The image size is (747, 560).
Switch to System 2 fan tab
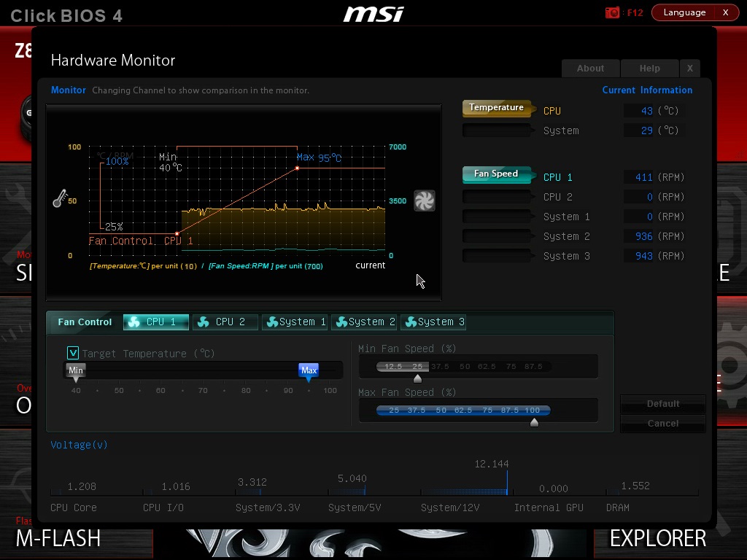tap(363, 322)
